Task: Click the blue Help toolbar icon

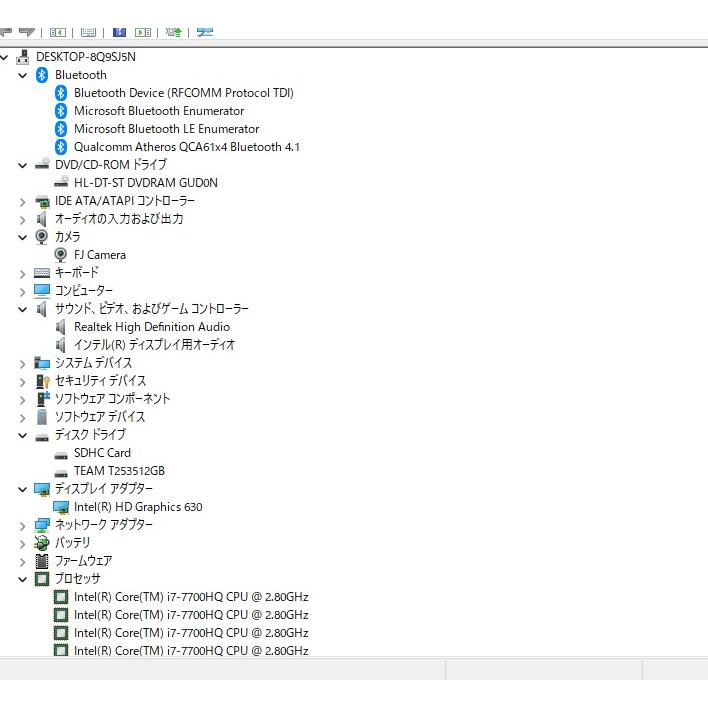Action: pyautogui.click(x=119, y=32)
